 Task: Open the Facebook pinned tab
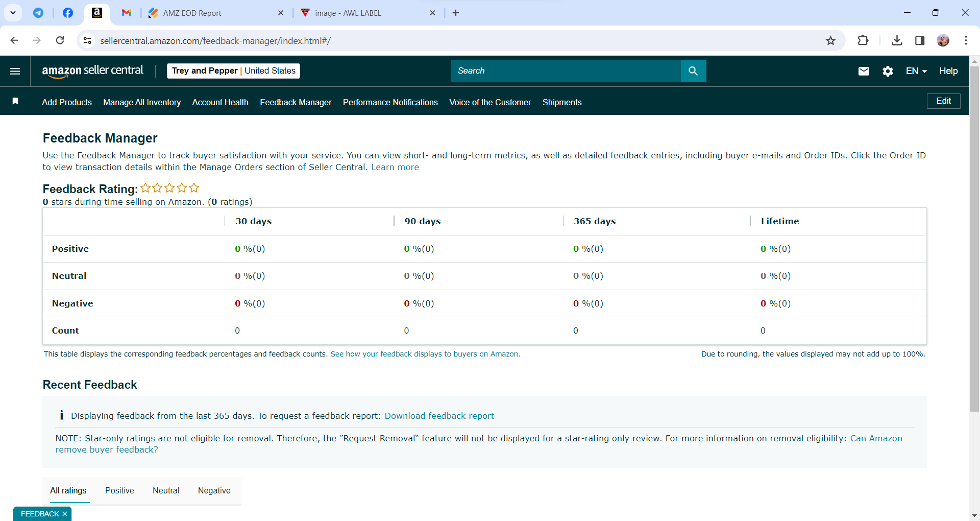(x=67, y=13)
